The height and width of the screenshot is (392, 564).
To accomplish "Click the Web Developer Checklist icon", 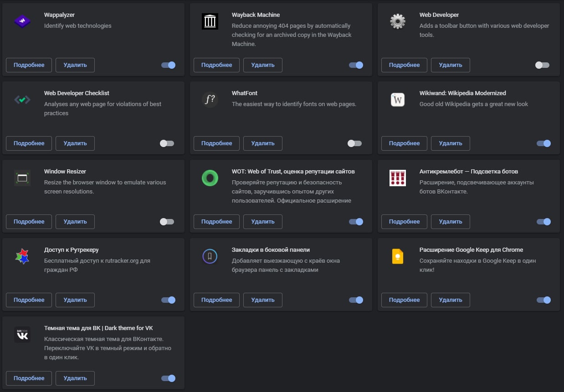I will click(x=22, y=100).
